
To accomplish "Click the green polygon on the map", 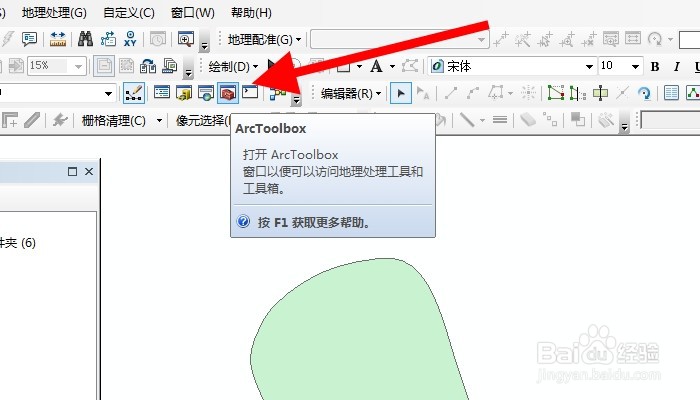I will (357, 330).
